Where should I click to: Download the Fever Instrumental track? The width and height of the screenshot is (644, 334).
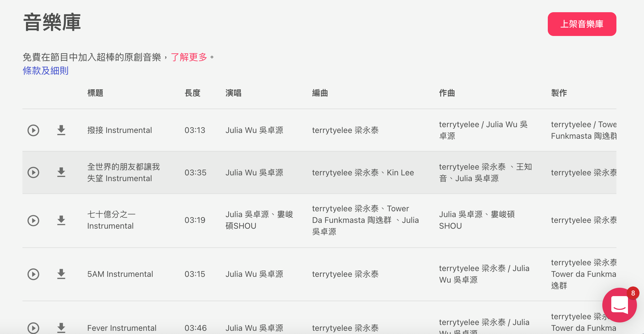point(61,328)
